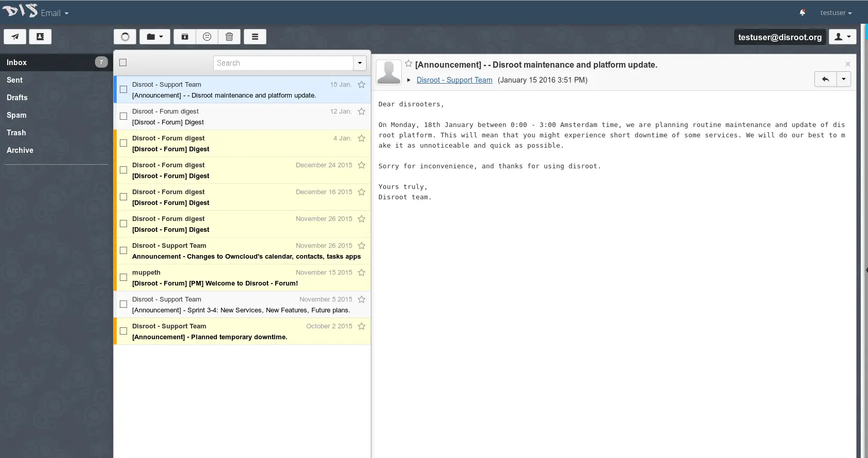
Task: Check the 12 Jan. Forum digest checkbox
Action: (123, 116)
